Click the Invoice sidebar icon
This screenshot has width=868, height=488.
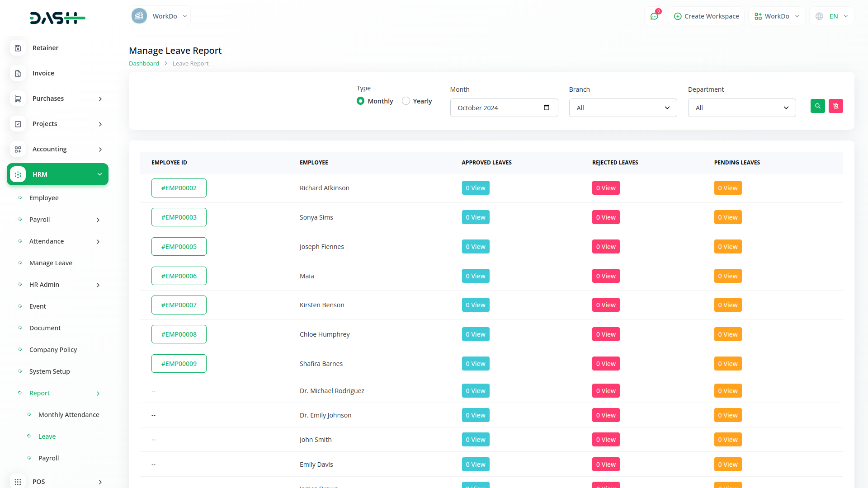(x=18, y=73)
